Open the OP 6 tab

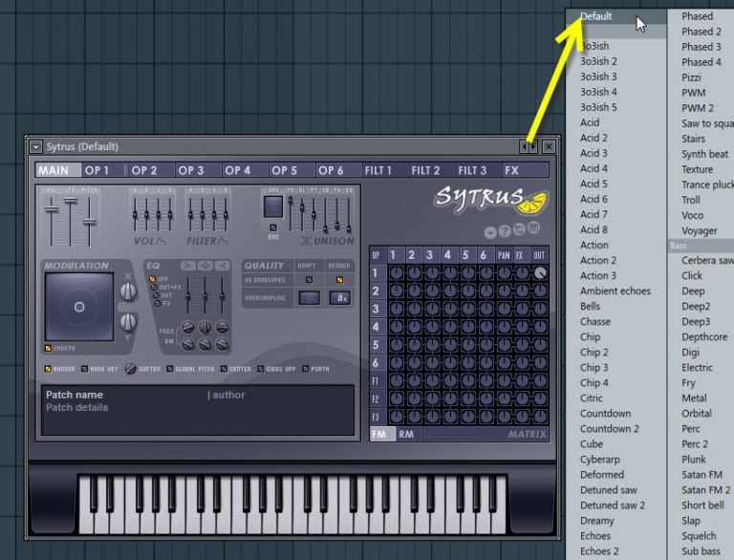point(338,170)
